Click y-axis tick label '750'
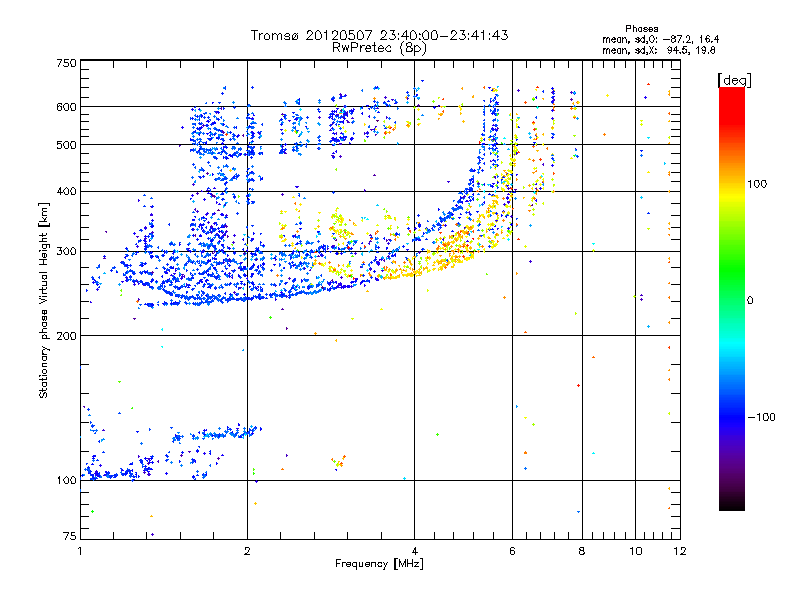Viewport: 800px width, 600px height. click(x=66, y=63)
